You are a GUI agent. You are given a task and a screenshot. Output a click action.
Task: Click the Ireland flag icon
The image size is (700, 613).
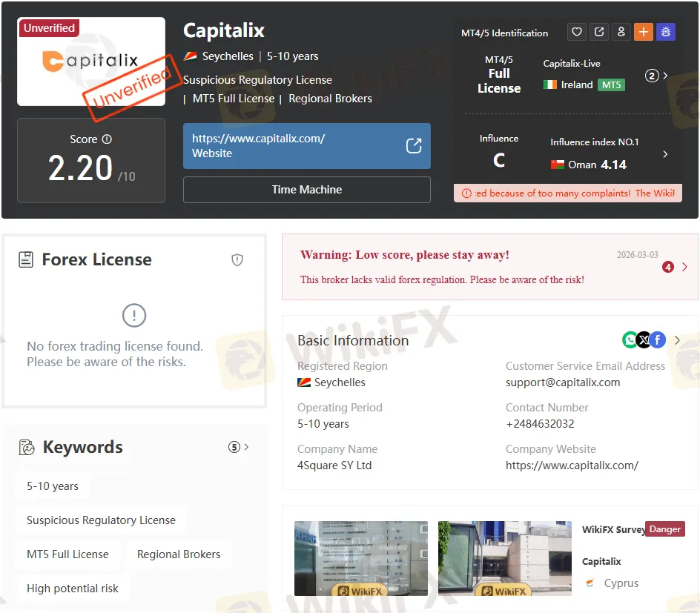click(550, 85)
